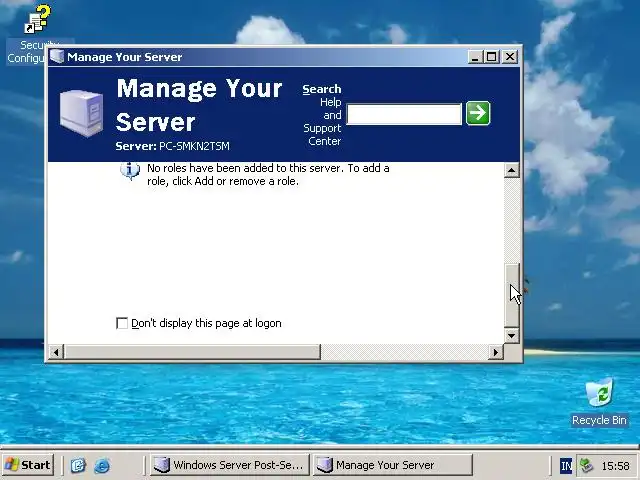Launch Internet Explorer from the quick launch
This screenshot has width=640, height=480.
(102, 465)
